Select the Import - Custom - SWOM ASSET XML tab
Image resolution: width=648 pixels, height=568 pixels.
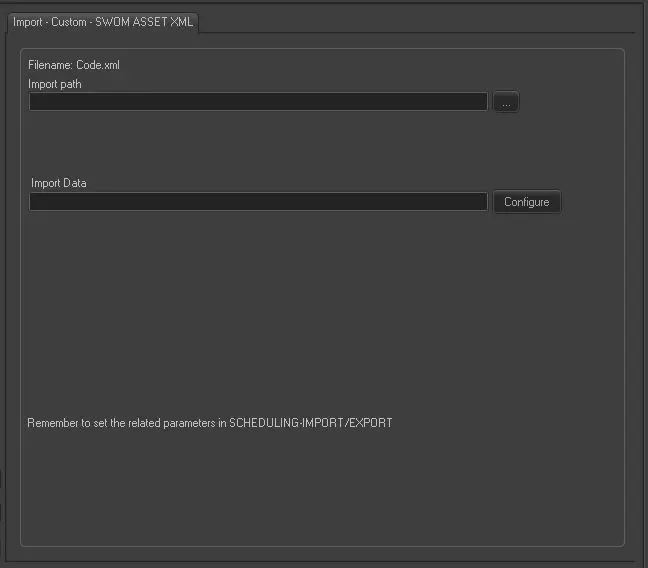click(103, 22)
